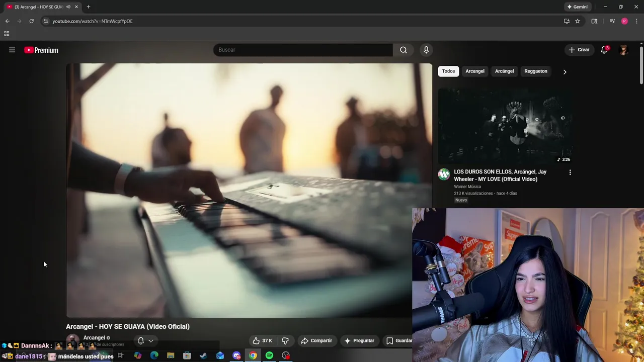Dislike the video thumbs down
Screen dimensions: 644x362
(x=285, y=341)
